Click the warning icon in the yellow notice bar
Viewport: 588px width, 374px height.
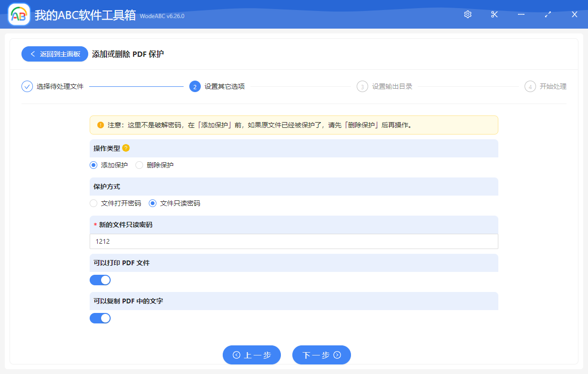tap(100, 125)
